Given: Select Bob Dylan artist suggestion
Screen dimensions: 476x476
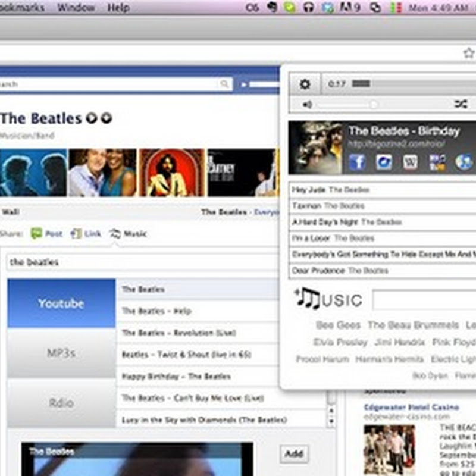Looking at the screenshot, I should coord(430,376).
